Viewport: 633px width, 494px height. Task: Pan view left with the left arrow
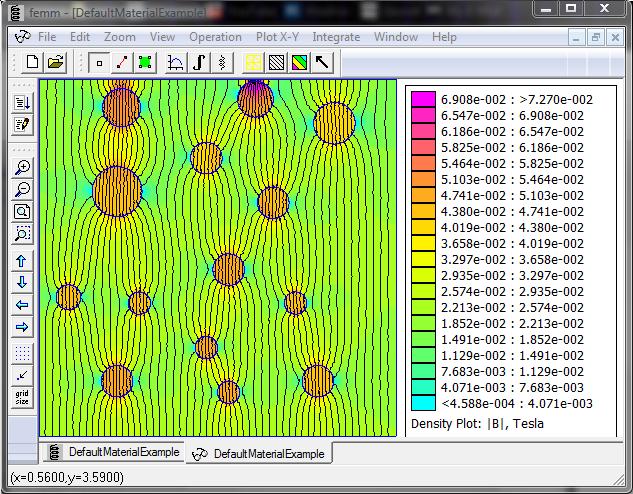pyautogui.click(x=22, y=305)
